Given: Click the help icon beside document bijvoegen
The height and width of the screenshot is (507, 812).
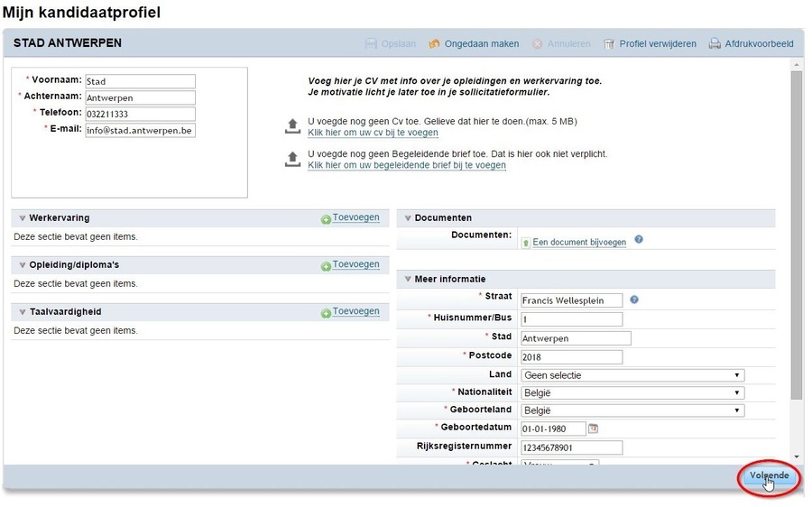Looking at the screenshot, I should (639, 240).
